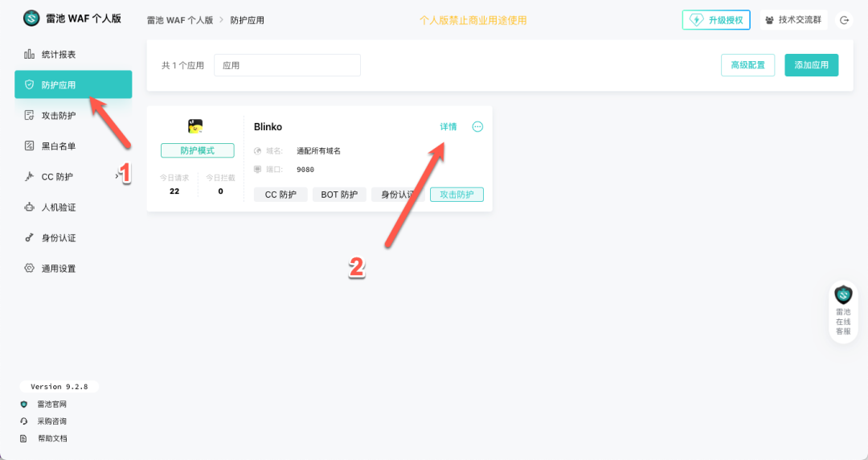Click the icon beside 黑白名单
Viewport: 868px width, 460px height.
click(x=30, y=146)
